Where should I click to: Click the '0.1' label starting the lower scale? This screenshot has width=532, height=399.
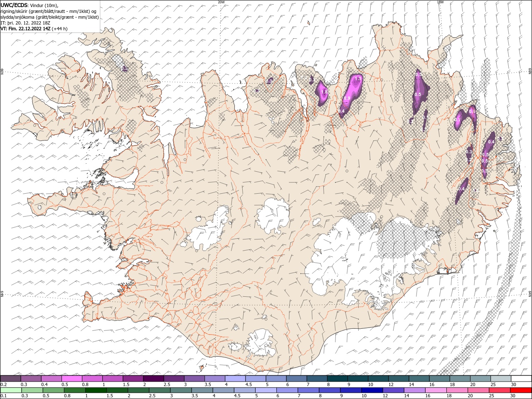tap(3, 396)
